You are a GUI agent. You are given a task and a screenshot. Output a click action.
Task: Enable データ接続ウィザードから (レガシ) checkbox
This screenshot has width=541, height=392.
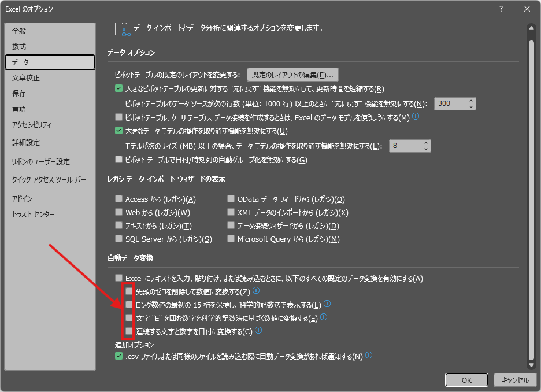pyautogui.click(x=231, y=225)
